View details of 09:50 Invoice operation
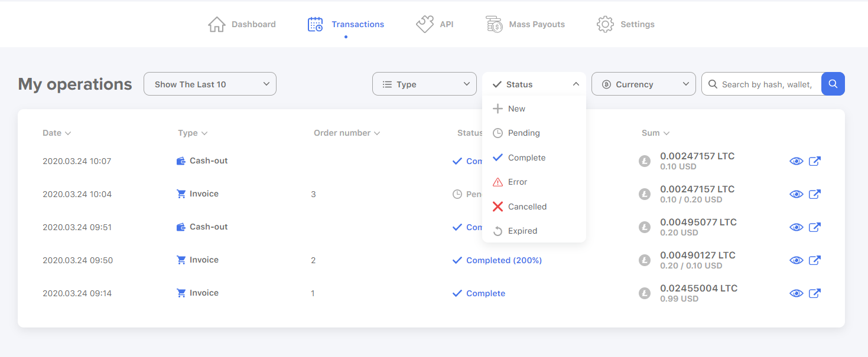This screenshot has width=868, height=357. [797, 260]
